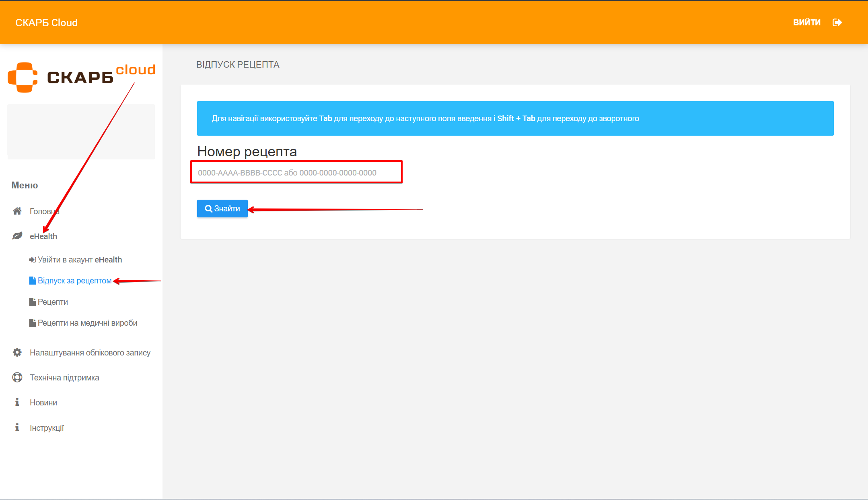Click the gear icon for account settings

coord(17,352)
